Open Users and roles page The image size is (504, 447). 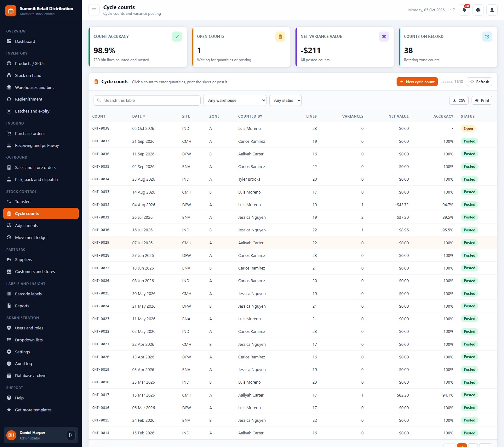(x=41, y=328)
